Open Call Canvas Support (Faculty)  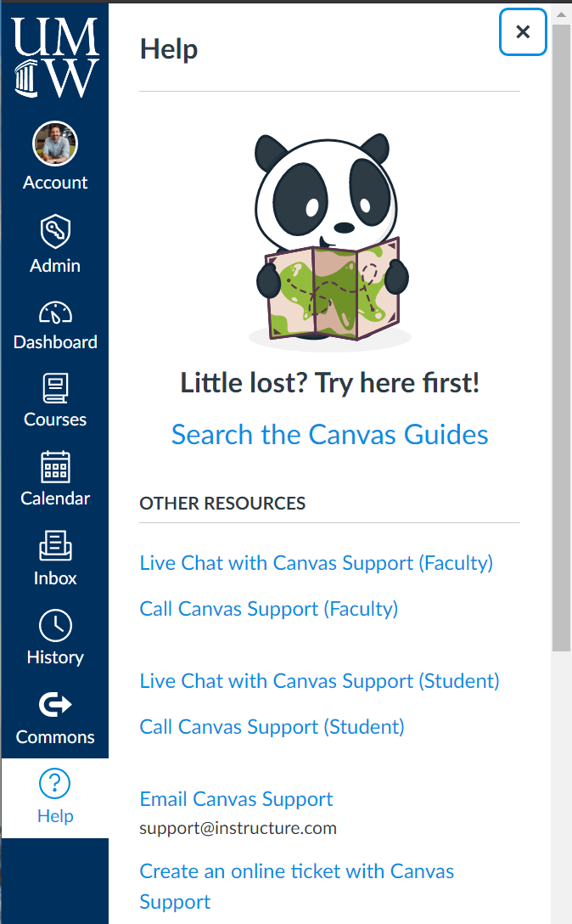tap(268, 608)
